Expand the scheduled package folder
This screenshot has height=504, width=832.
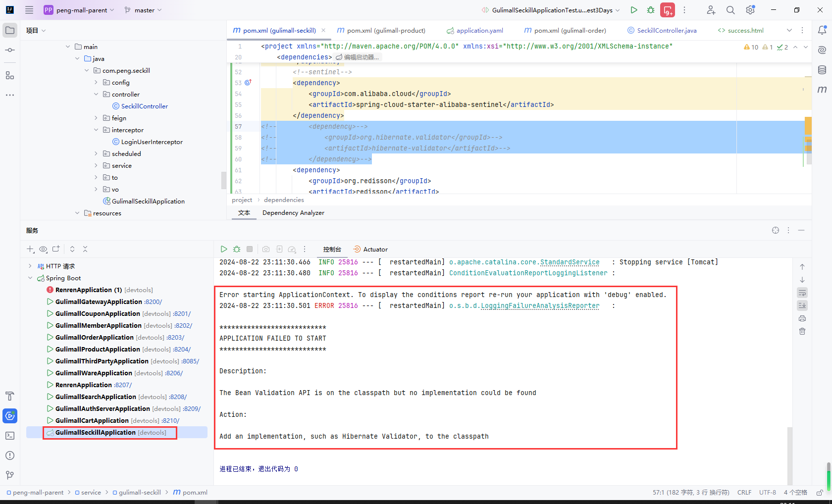tap(96, 153)
